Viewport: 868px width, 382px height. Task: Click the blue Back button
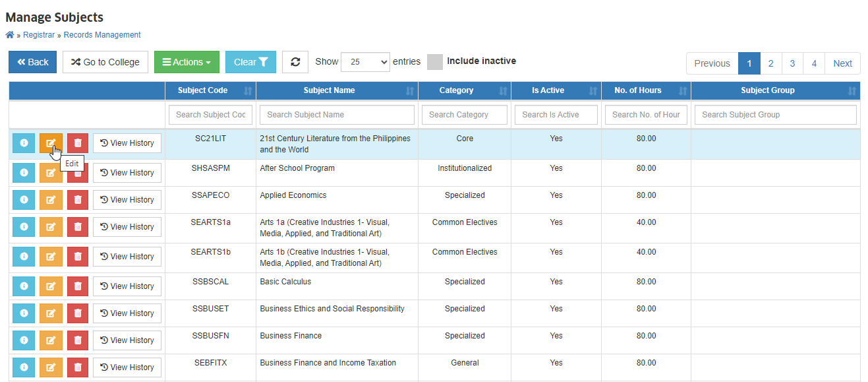click(x=33, y=62)
